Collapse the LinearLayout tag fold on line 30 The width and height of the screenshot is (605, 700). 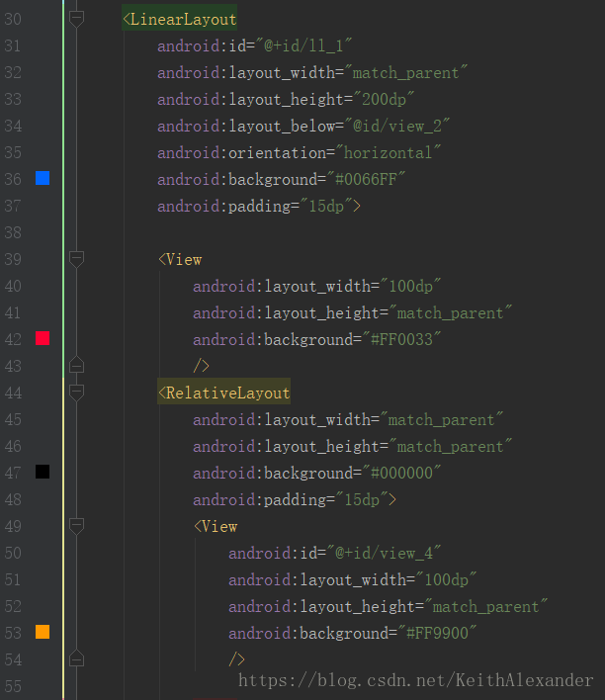tap(76, 19)
